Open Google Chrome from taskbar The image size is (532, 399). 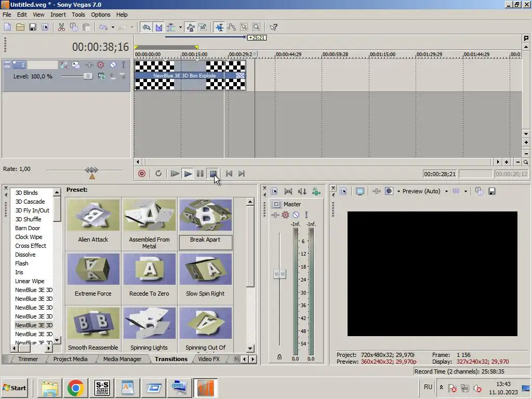75,388
